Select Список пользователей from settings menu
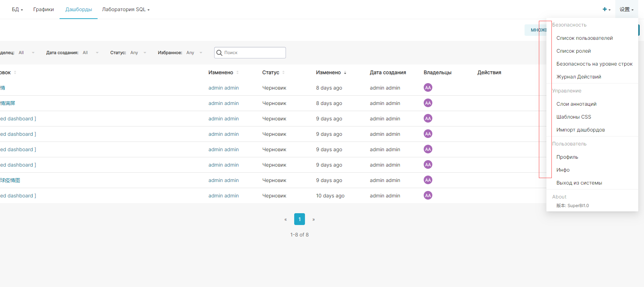This screenshot has height=287, width=644. pyautogui.click(x=584, y=38)
